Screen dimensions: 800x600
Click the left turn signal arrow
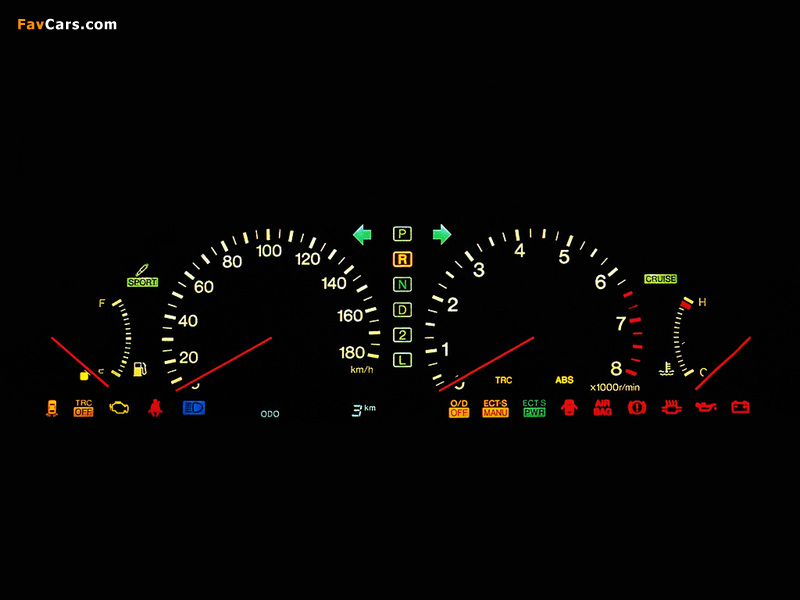(362, 234)
